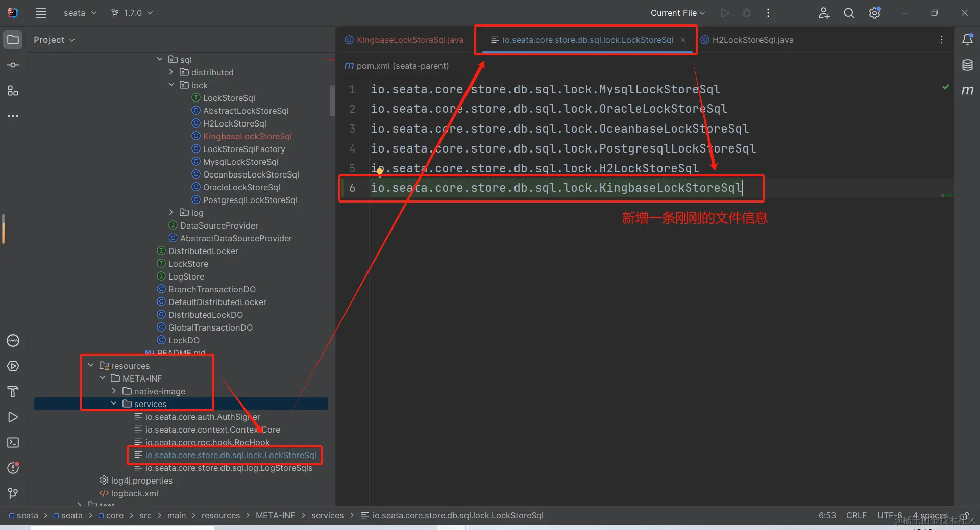This screenshot has height=530, width=980.
Task: Click the Search Everywhere magnifier
Action: coord(849,13)
